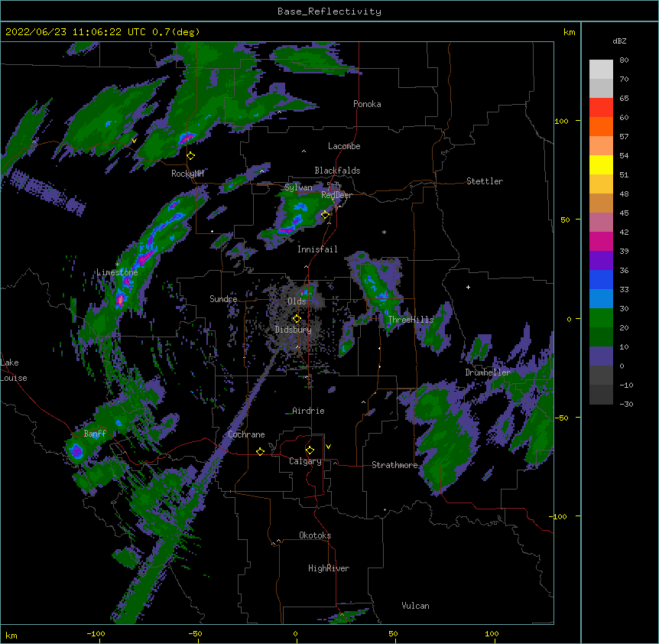Select the Strathmore label
Screen dimensions: 659x644
click(394, 465)
